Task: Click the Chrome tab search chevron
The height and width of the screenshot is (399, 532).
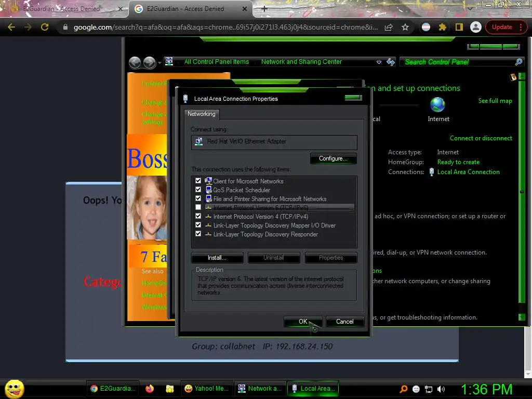Action: (470, 8)
